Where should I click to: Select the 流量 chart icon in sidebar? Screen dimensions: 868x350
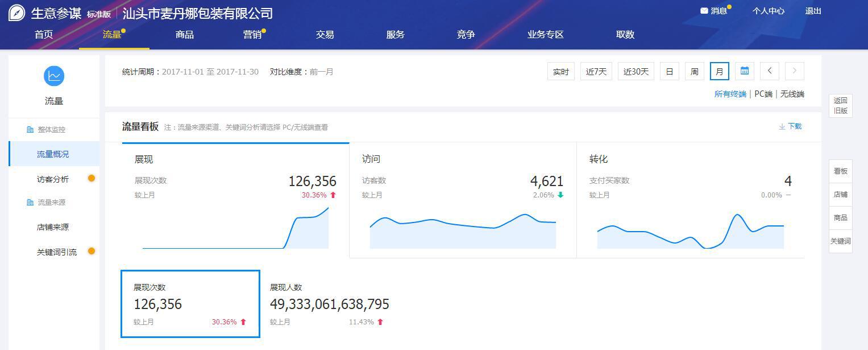(x=53, y=76)
